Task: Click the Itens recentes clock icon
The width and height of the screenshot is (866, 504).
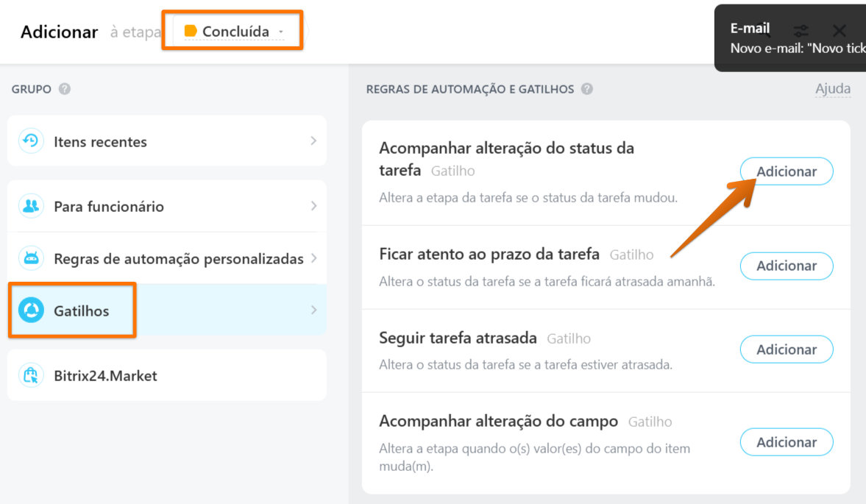Action: [31, 141]
